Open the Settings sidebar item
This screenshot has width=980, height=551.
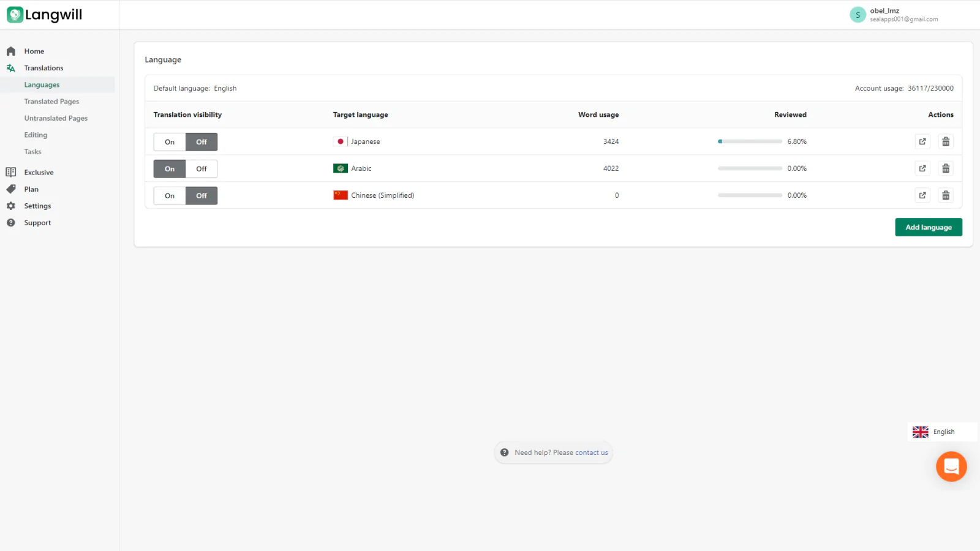(37, 206)
